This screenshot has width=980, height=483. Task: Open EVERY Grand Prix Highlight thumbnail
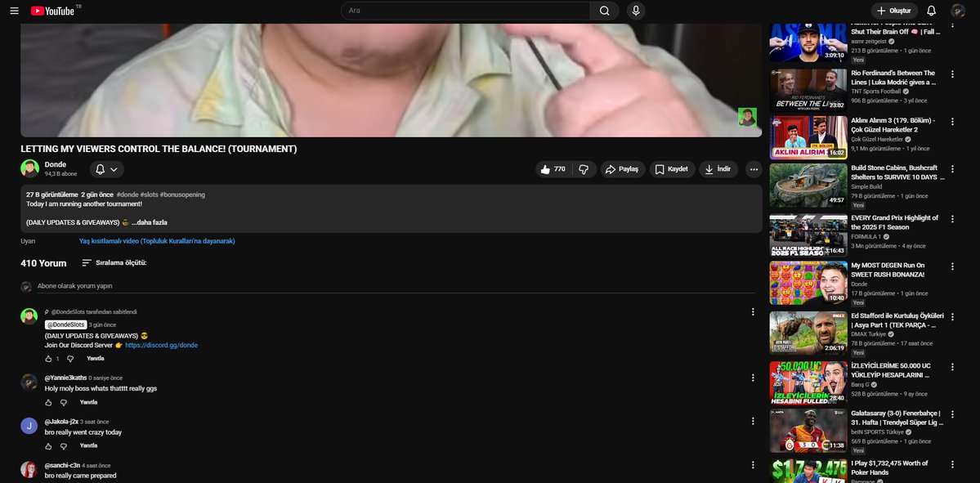pyautogui.click(x=808, y=235)
